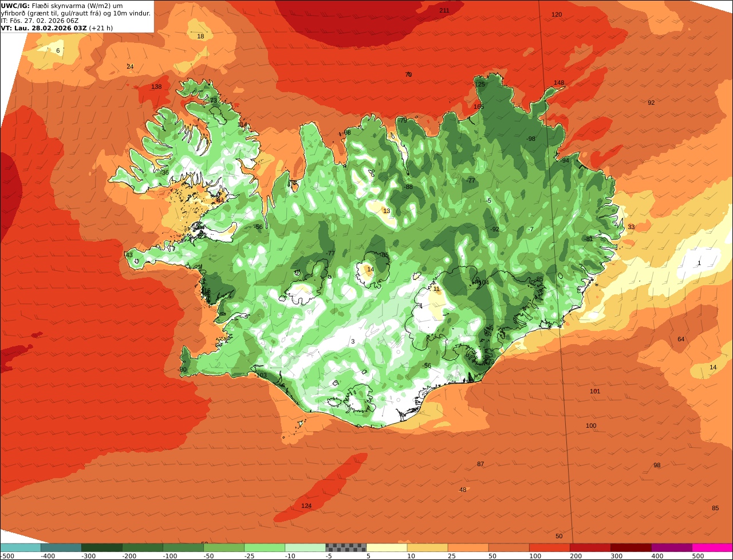Click the '124' value in the red streak

(x=306, y=506)
